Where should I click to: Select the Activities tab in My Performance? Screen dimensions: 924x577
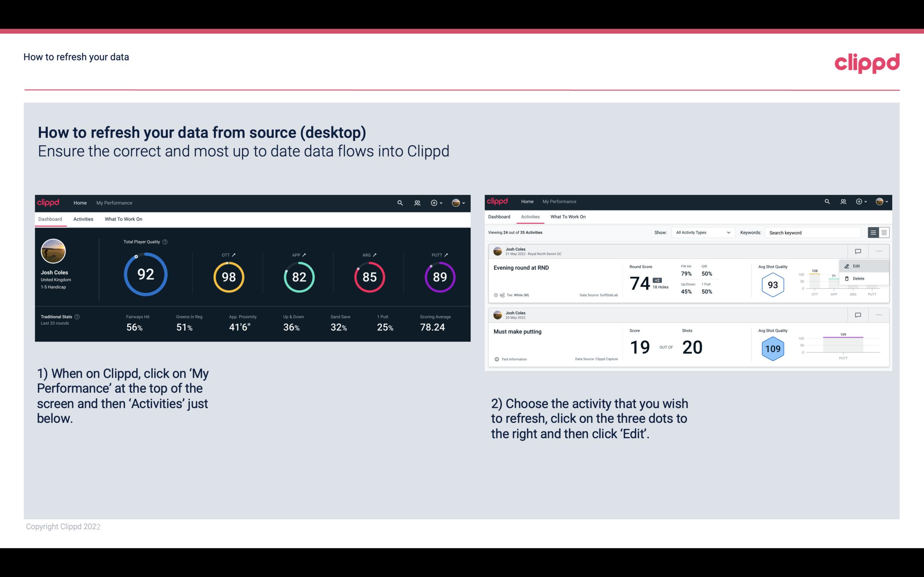pyautogui.click(x=83, y=219)
